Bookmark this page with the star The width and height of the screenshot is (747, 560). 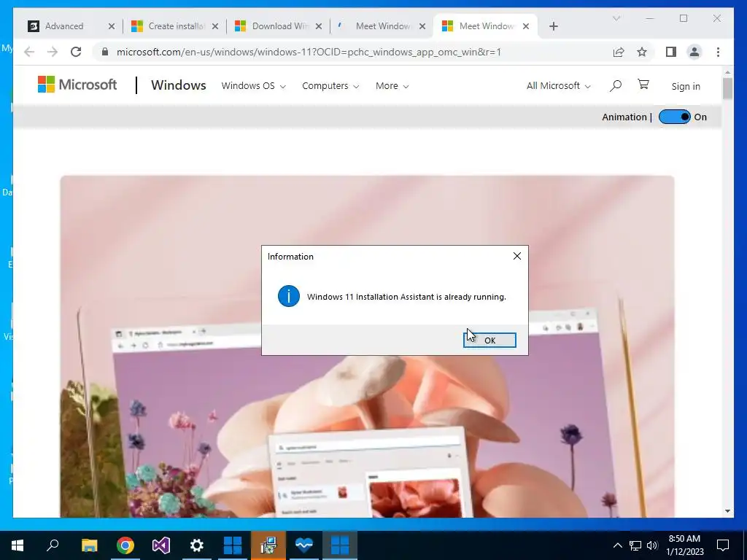pyautogui.click(x=642, y=52)
